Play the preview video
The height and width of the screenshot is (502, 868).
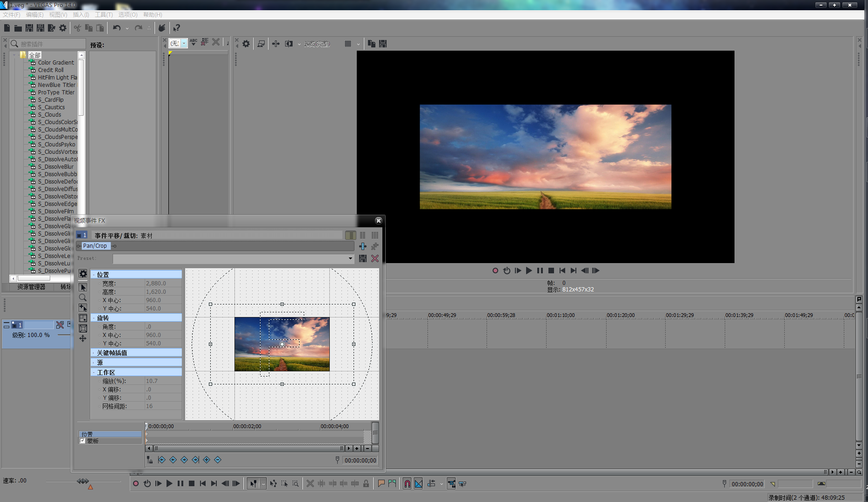tap(529, 271)
